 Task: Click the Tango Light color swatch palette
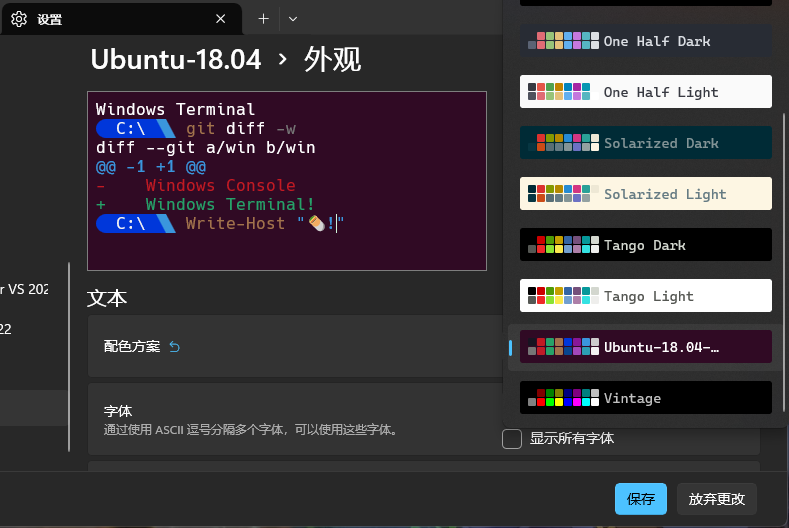(563, 296)
